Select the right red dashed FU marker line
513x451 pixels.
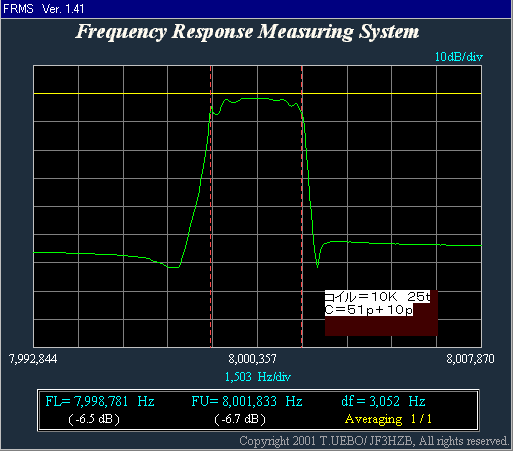302,207
